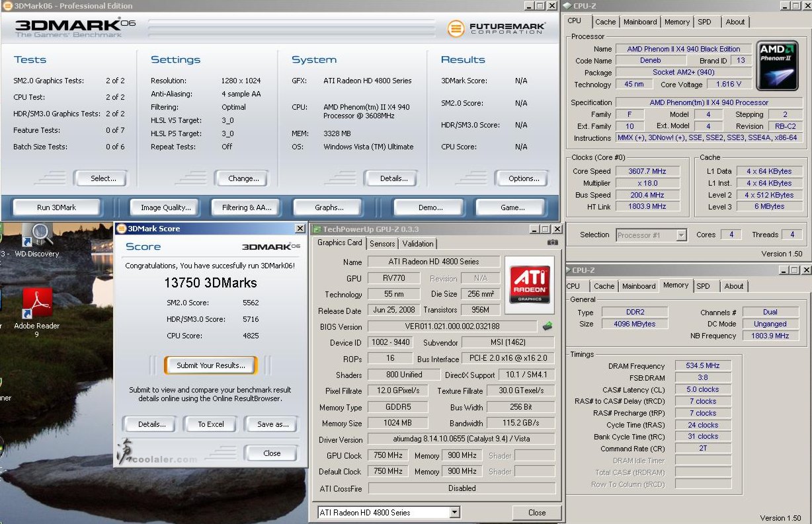Click Select... under Tests

(x=100, y=178)
